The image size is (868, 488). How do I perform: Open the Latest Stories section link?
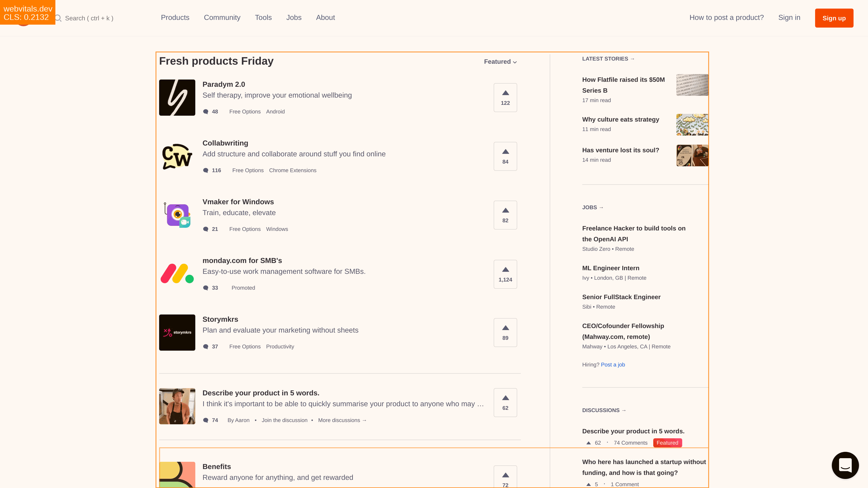tap(608, 59)
